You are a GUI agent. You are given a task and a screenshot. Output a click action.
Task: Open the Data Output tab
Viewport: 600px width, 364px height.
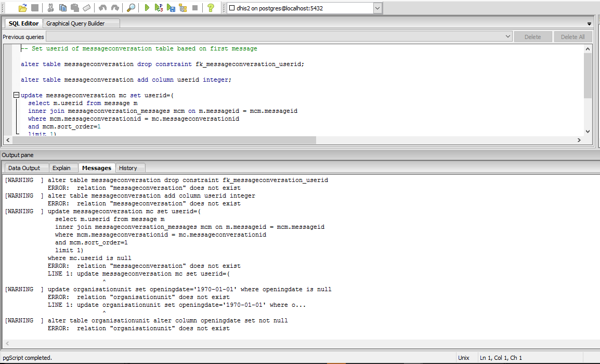point(24,168)
